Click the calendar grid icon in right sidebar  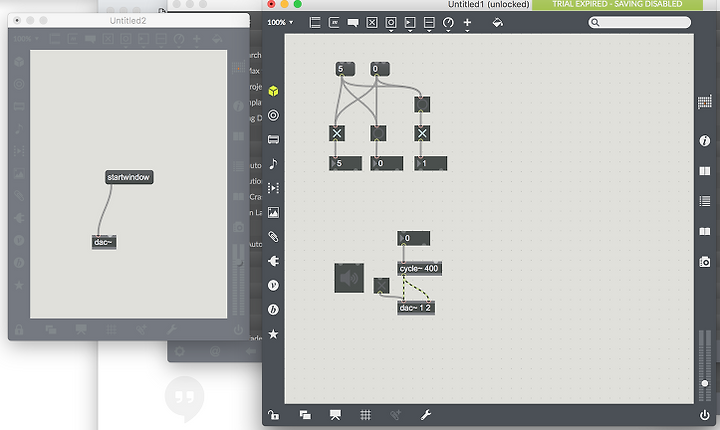(x=704, y=102)
